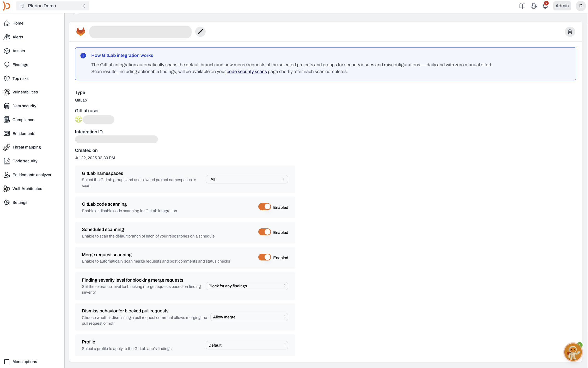588x368 pixels.
Task: Click the Threat mapping icon
Action: tap(7, 147)
